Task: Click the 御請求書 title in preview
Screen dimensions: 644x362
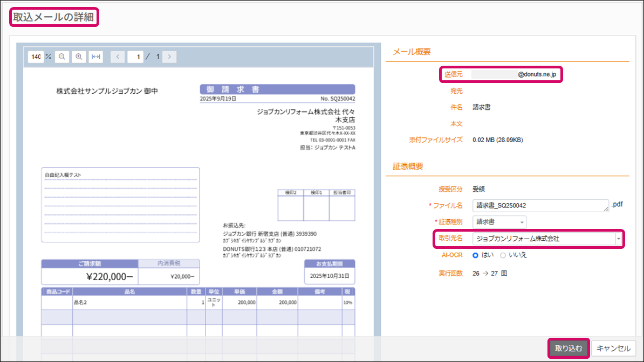Action: tap(277, 89)
